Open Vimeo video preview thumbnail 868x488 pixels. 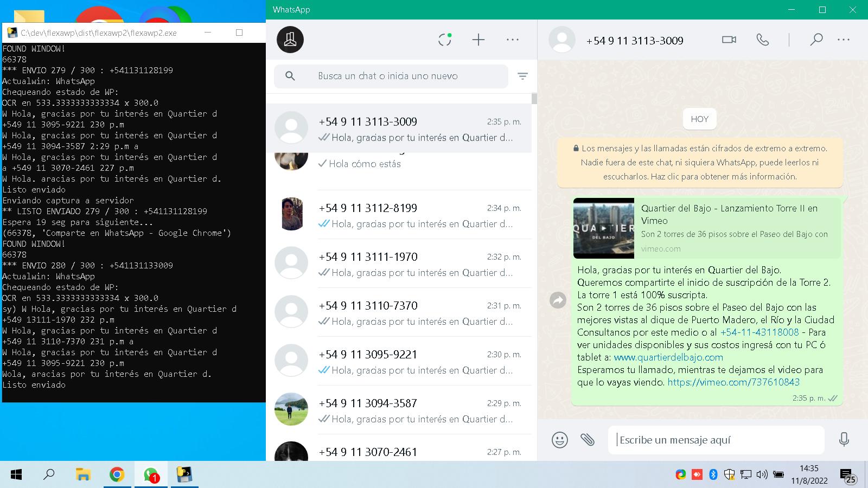pyautogui.click(x=604, y=228)
